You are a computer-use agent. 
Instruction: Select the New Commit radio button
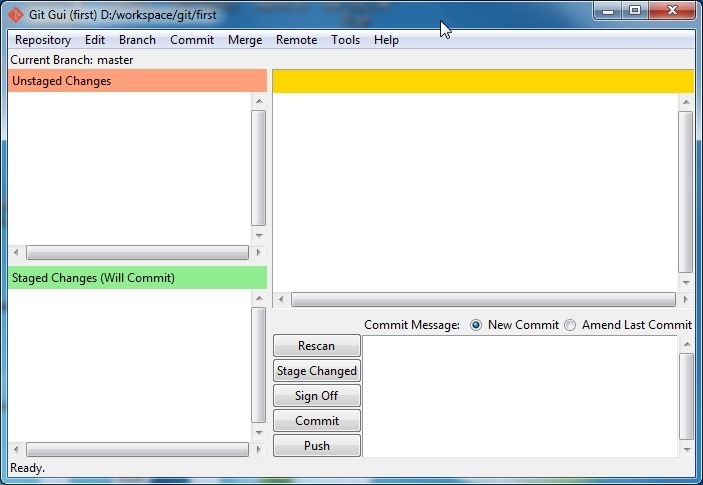[476, 325]
